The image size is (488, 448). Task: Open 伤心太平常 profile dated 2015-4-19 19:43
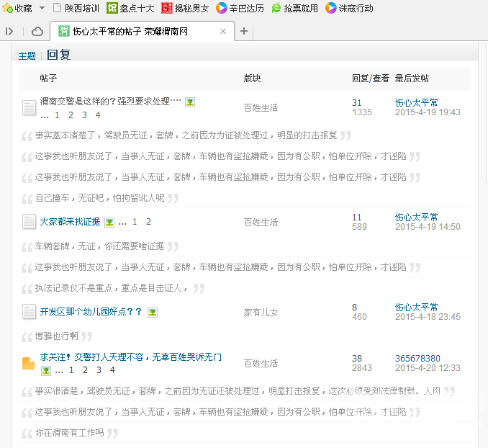click(x=417, y=102)
